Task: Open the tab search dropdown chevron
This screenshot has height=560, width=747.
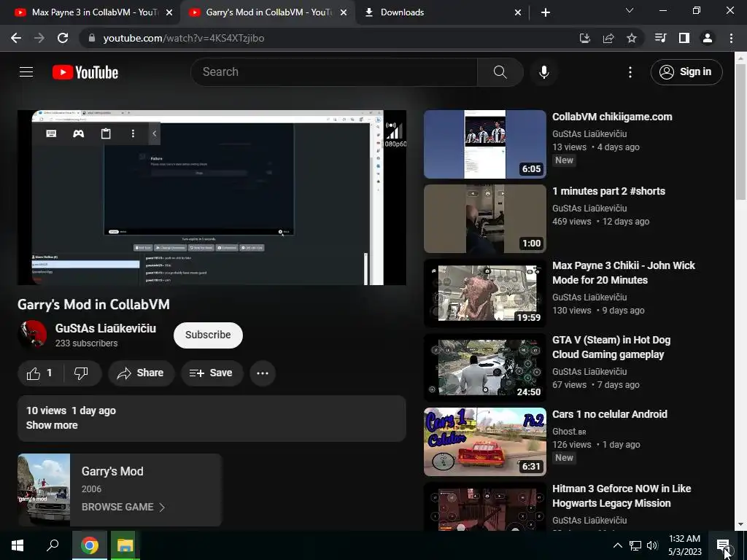Action: tap(630, 10)
